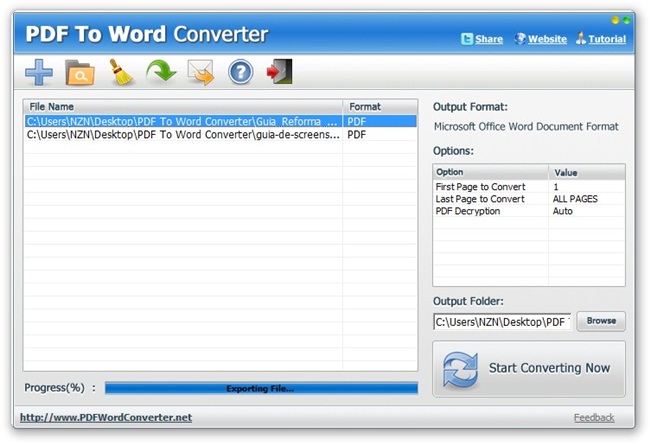Click the File Name column header
The height and width of the screenshot is (445, 650).
coord(183,107)
